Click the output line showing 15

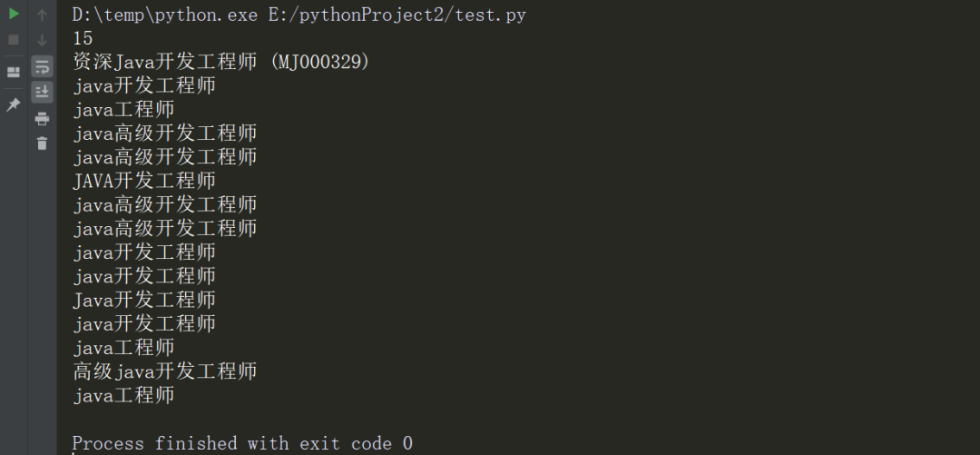83,38
